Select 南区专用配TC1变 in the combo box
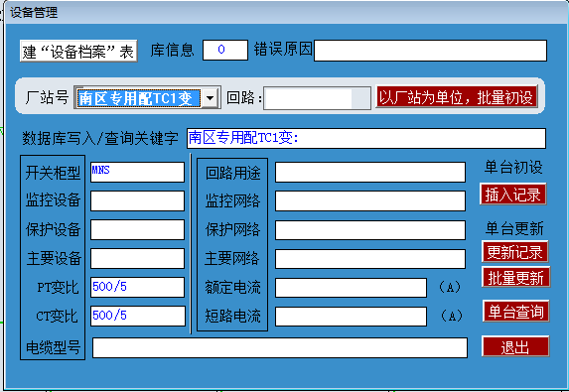569x392 pixels. pyautogui.click(x=139, y=98)
